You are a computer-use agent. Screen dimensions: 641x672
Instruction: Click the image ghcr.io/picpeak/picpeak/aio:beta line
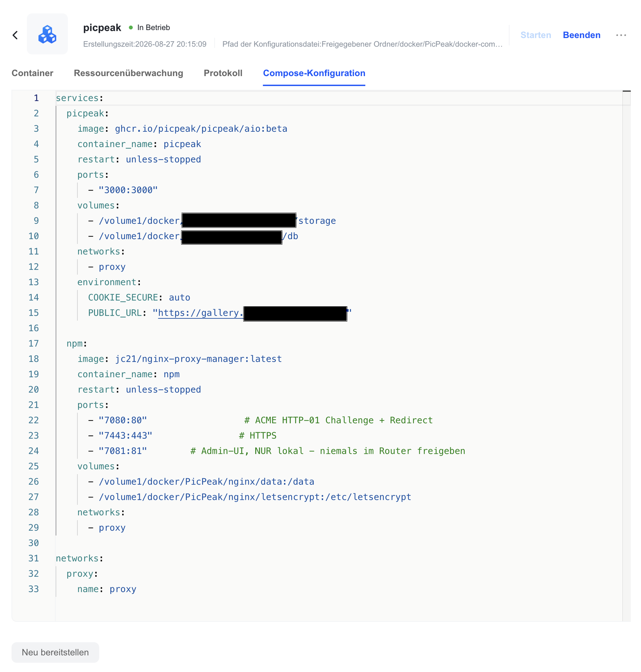click(x=182, y=129)
